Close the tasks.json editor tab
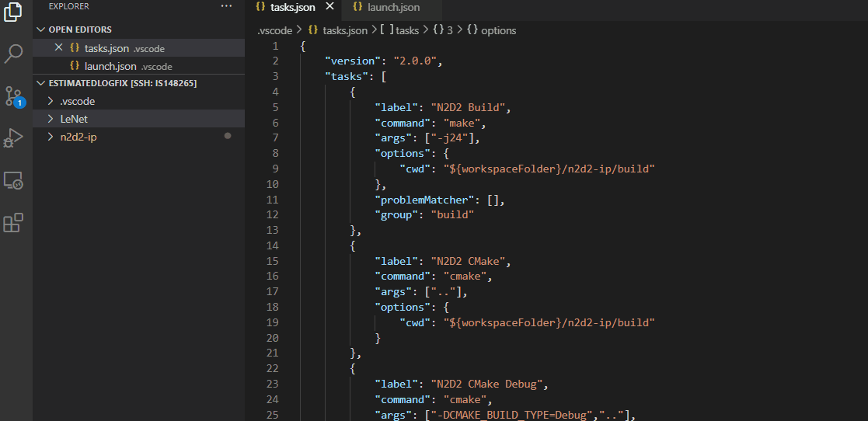Viewport: 868px width, 421px height. (x=329, y=7)
